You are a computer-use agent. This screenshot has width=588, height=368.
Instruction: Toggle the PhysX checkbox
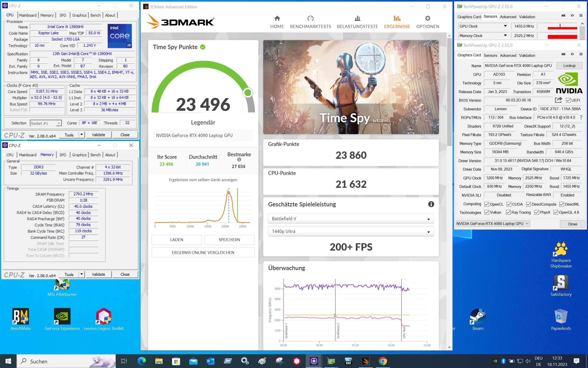[537, 212]
